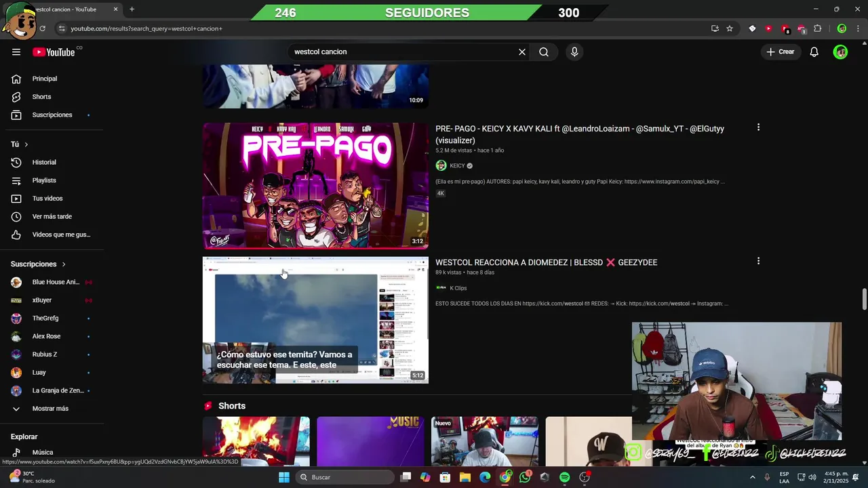Image resolution: width=868 pixels, height=488 pixels.
Task: Open WhatsApp from the taskbar
Action: pos(525,477)
